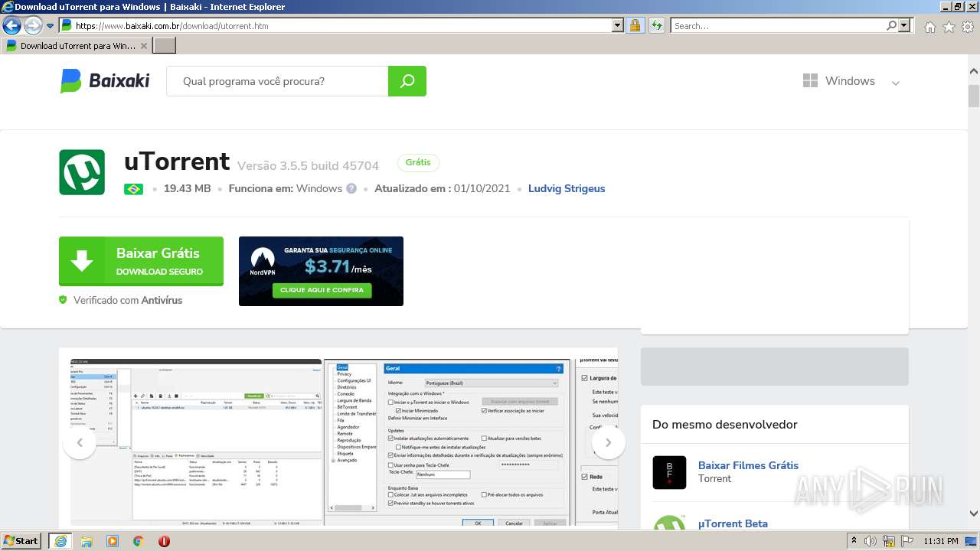Click the Internet Explorer taskbar icon
This screenshot has height=551, width=980.
60,541
